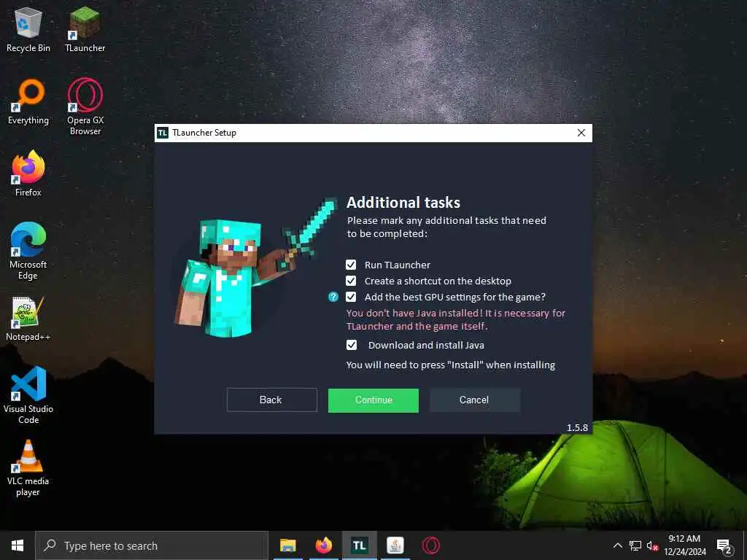The width and height of the screenshot is (747, 560).
Task: Open Opera GX from the taskbar
Action: [430, 545]
